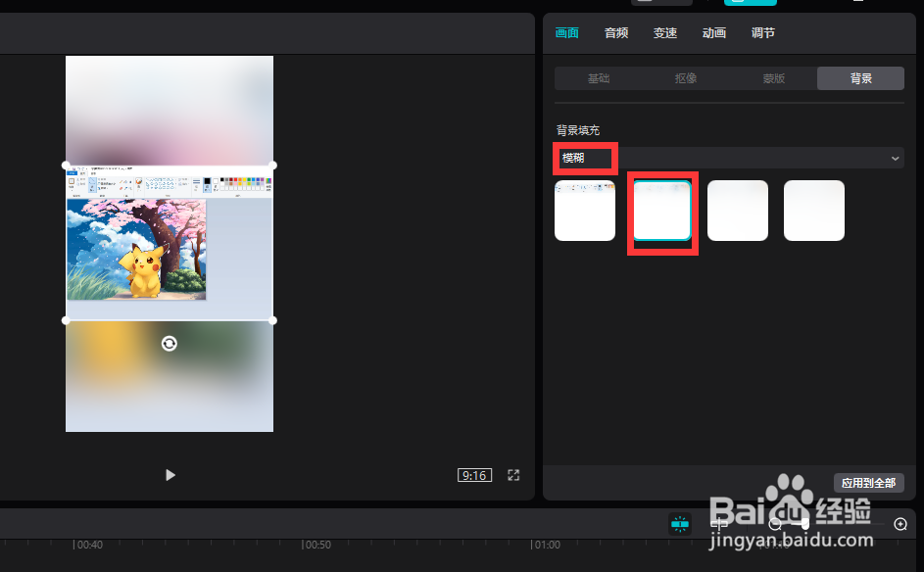Open the 模糊 background fill dropdown

pos(729,158)
